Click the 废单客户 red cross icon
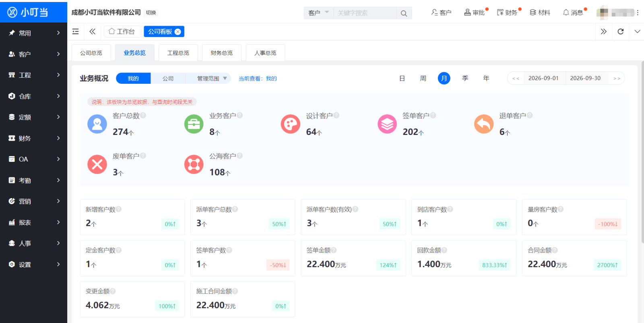The image size is (644, 323). (97, 164)
